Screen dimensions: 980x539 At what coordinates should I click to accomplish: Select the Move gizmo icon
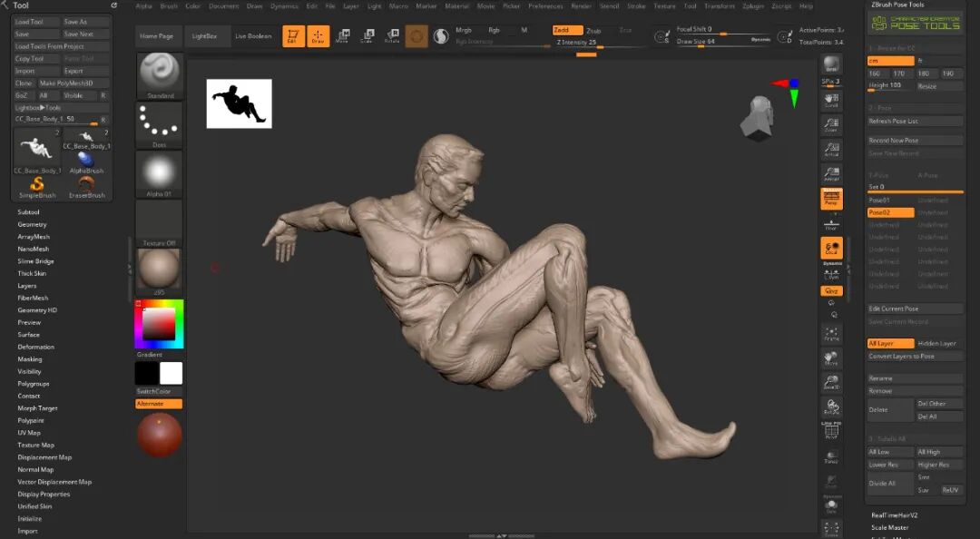[x=342, y=35]
